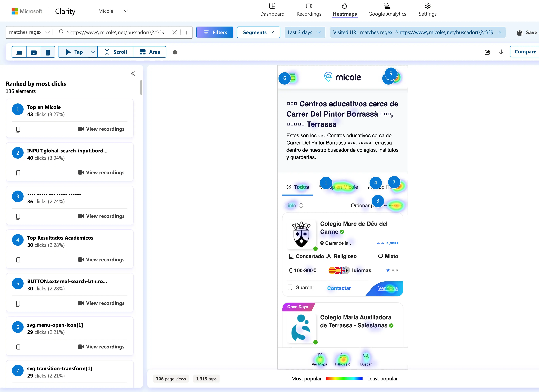539x392 pixels.
Task: View recordings for INPUT.global-search-input
Action: pyautogui.click(x=101, y=172)
